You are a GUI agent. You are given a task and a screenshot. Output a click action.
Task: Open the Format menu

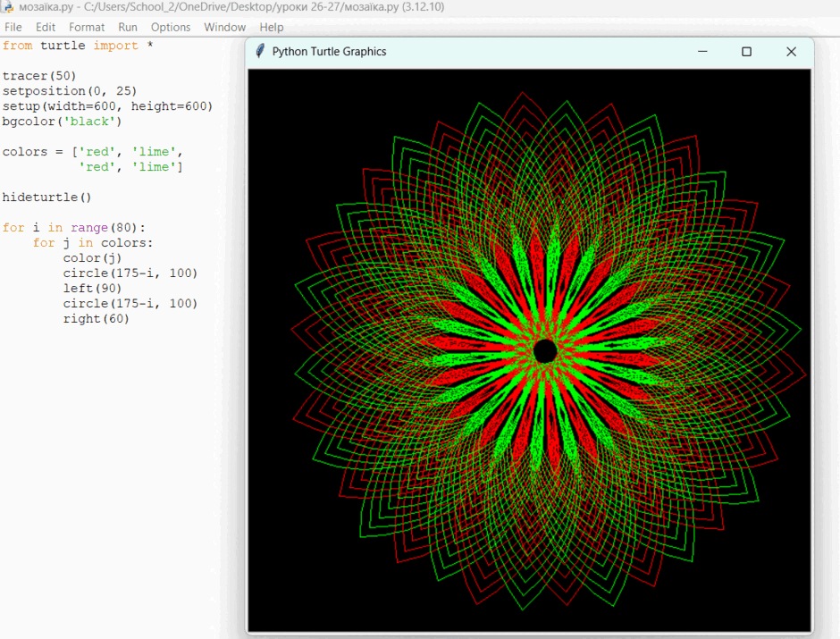[87, 28]
